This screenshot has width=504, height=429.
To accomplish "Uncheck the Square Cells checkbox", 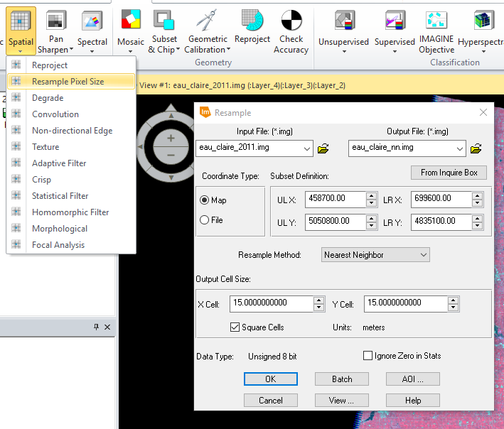I will 235,327.
